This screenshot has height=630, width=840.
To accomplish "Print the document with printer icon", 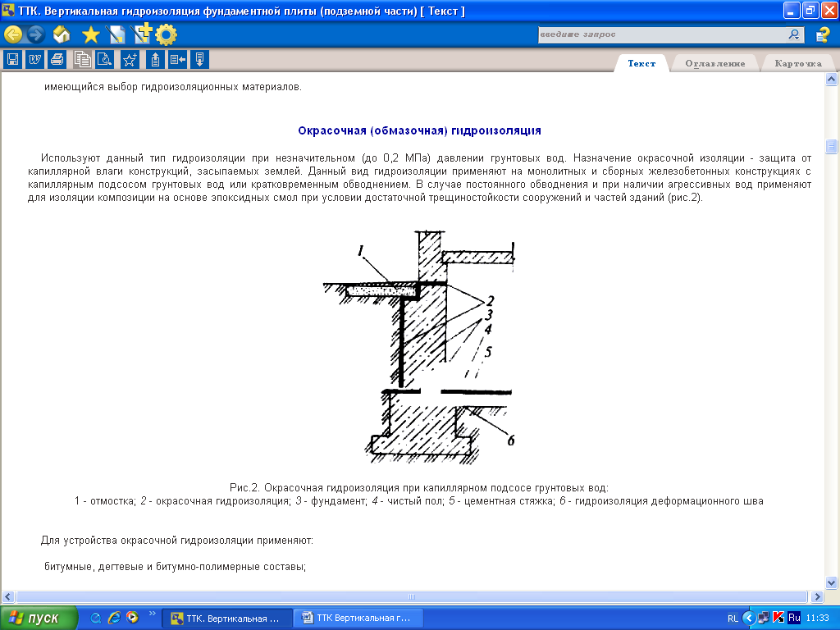I will [x=57, y=59].
